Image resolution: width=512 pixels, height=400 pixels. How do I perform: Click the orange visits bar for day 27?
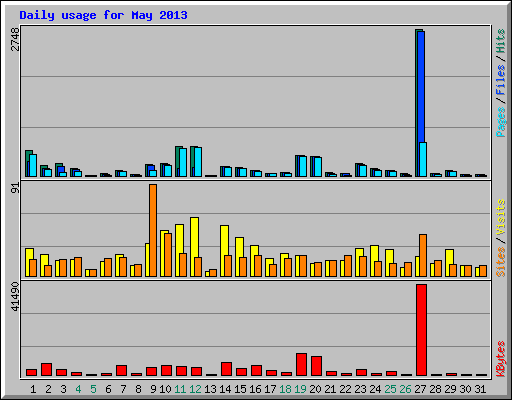coord(423,255)
